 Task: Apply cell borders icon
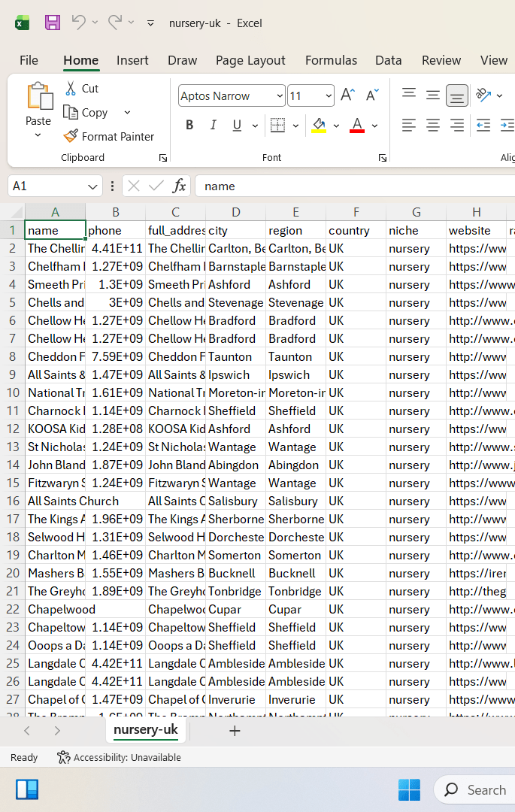click(x=278, y=125)
